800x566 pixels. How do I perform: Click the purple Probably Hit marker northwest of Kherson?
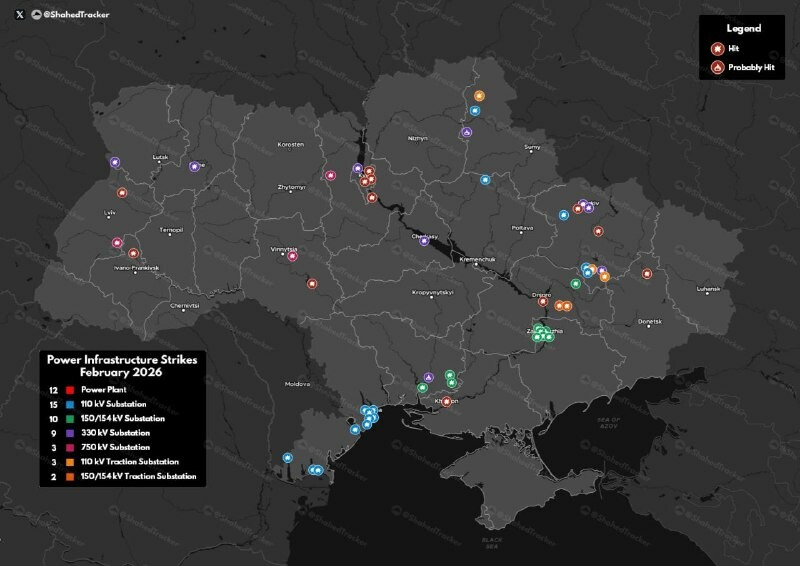point(428,377)
